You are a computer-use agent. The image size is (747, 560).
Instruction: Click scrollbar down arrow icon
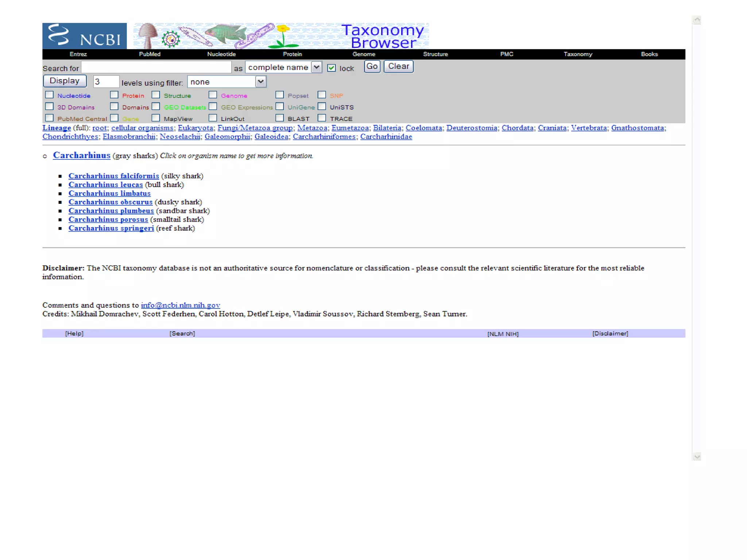pyautogui.click(x=697, y=456)
